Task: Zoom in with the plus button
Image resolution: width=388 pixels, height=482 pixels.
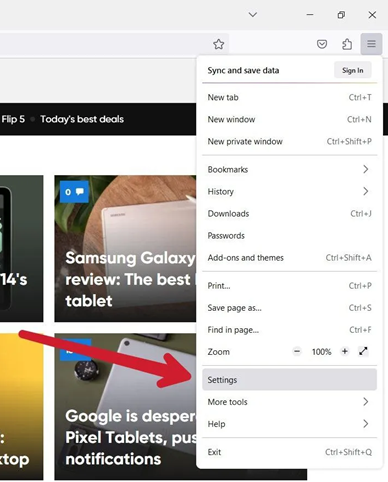Action: tap(345, 351)
